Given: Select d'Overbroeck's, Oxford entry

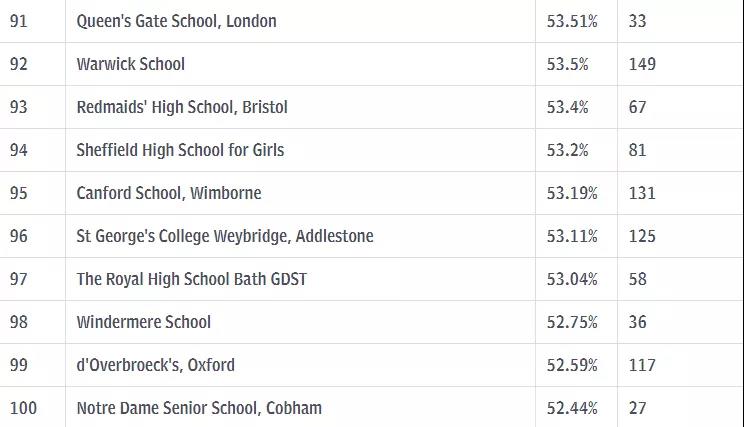Looking at the screenshot, I should (x=156, y=365).
